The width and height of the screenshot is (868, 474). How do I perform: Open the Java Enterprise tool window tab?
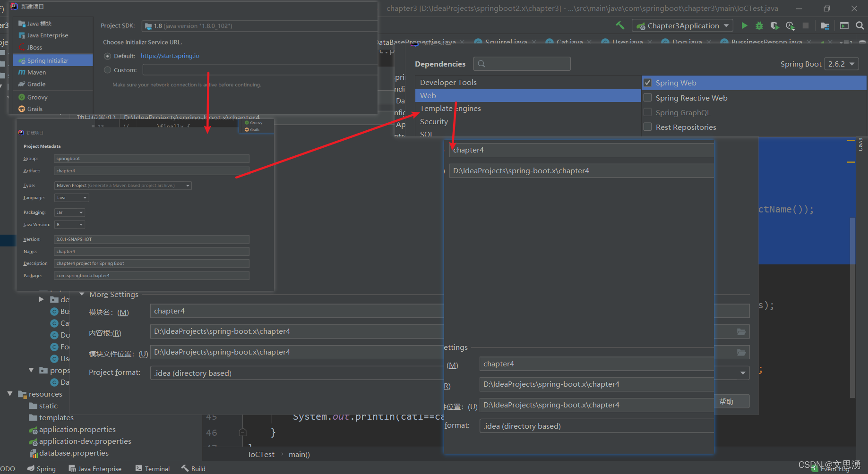coord(95,469)
